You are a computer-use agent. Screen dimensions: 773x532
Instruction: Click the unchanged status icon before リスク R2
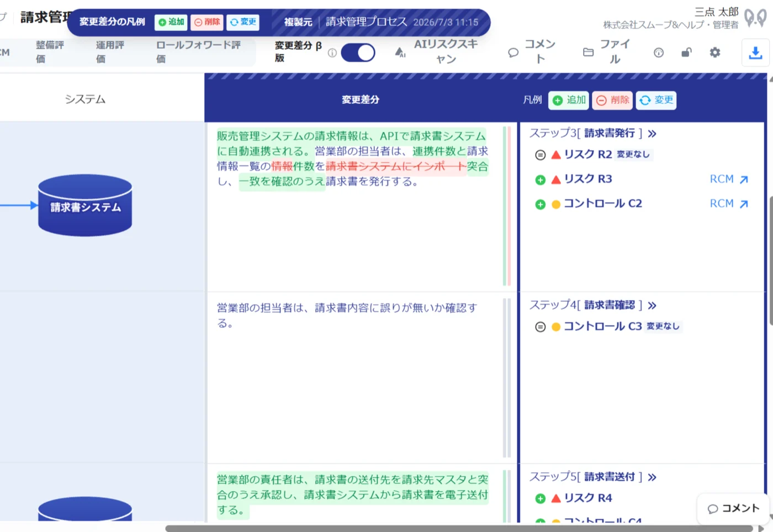[x=541, y=155]
